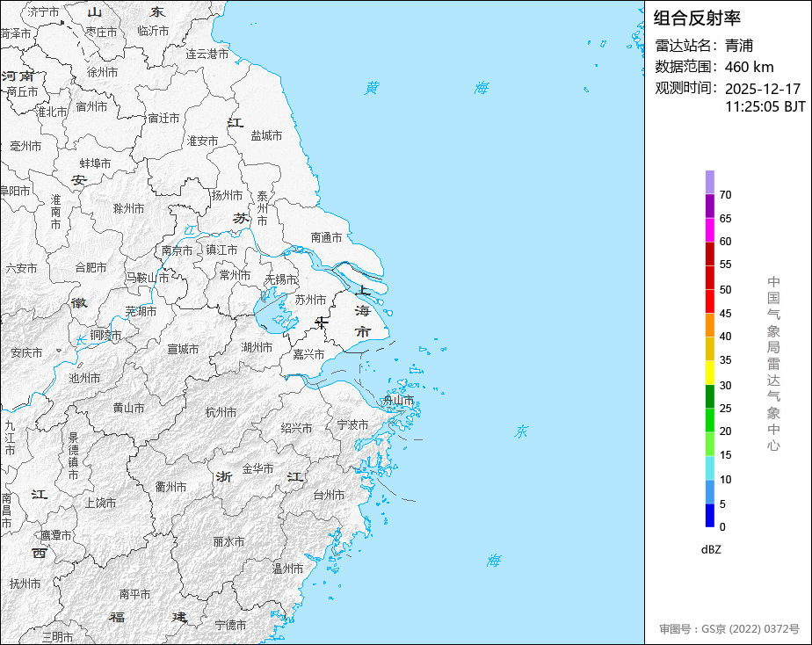The image size is (812, 645).
Task: Click the 丽水市 city label
Action: [228, 542]
